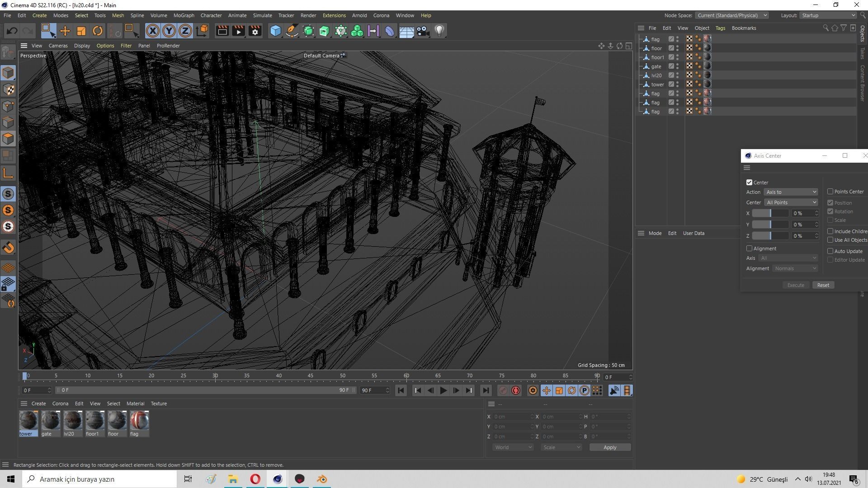Screen dimensions: 868x488
Task: Open World coordinate mode dropdown
Action: [x=513, y=447]
